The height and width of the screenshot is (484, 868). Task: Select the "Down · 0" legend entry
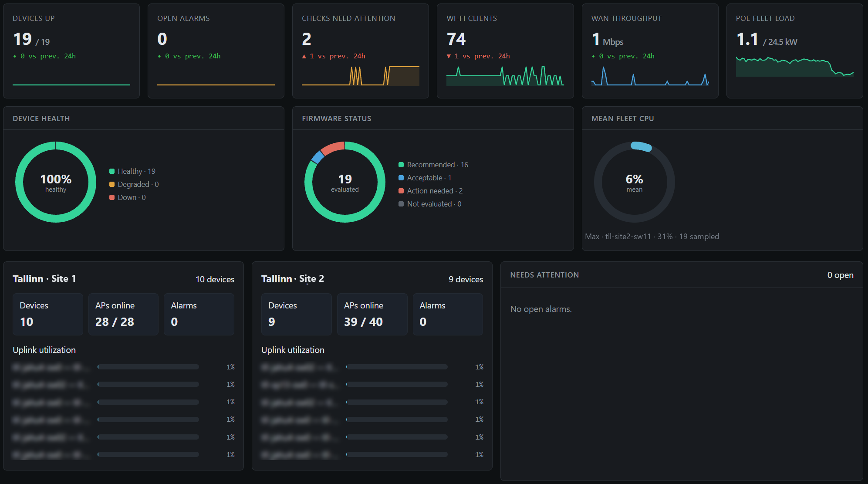[128, 197]
